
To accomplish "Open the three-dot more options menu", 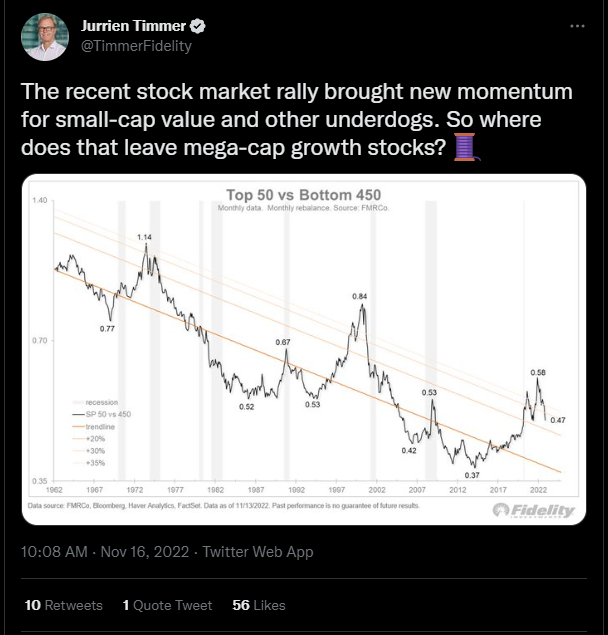I will pos(577,26).
